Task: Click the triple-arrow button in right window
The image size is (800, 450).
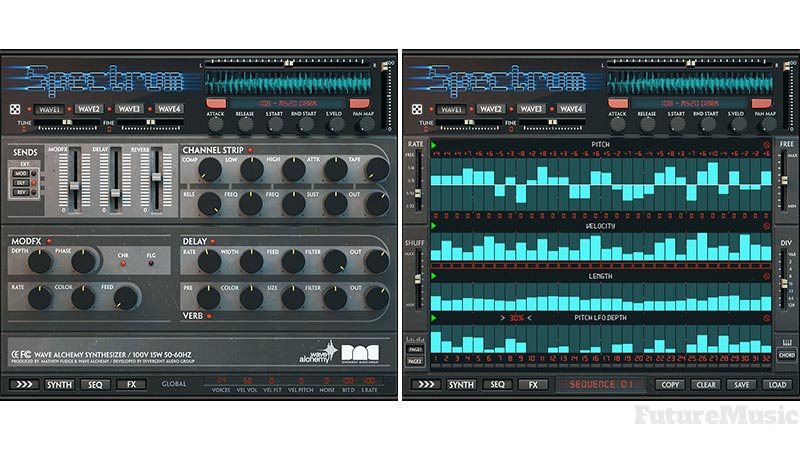Action: 426,384
